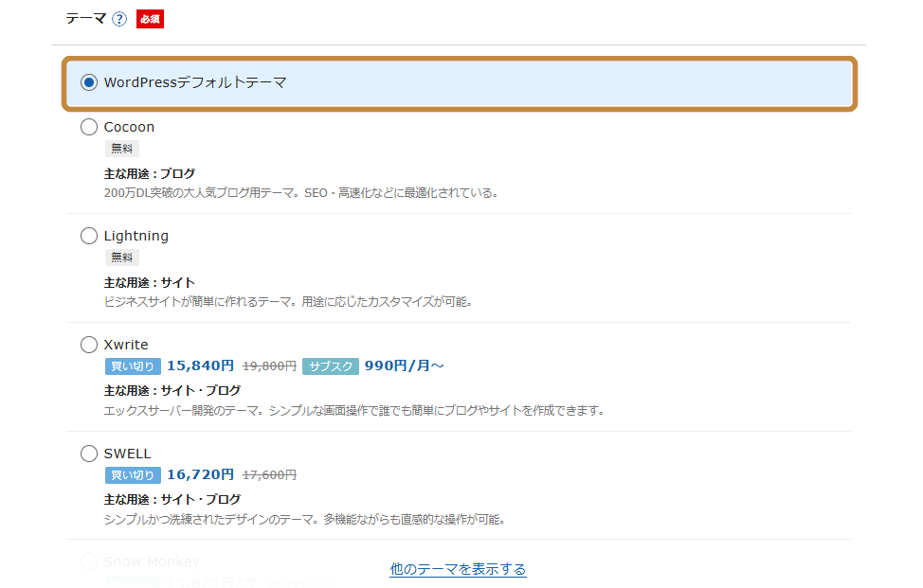Click the struck-through 17,600円 price
The image size is (923, 588).
pyautogui.click(x=269, y=475)
